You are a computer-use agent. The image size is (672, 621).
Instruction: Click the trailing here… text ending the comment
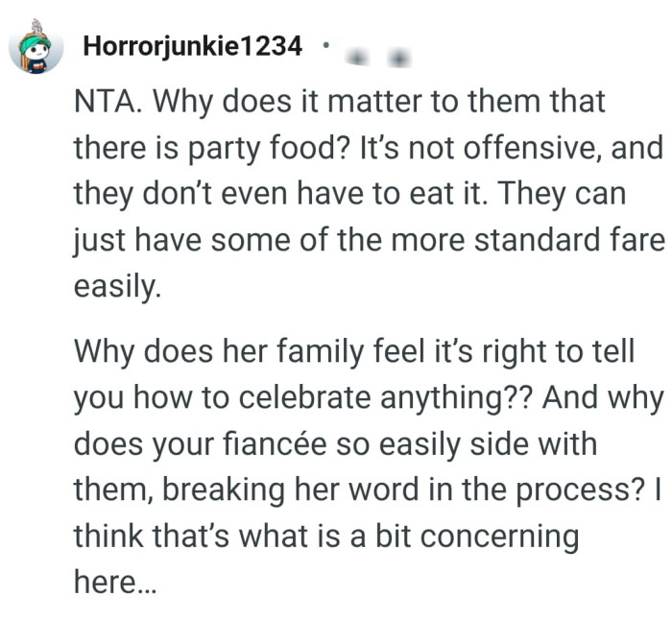(106, 582)
